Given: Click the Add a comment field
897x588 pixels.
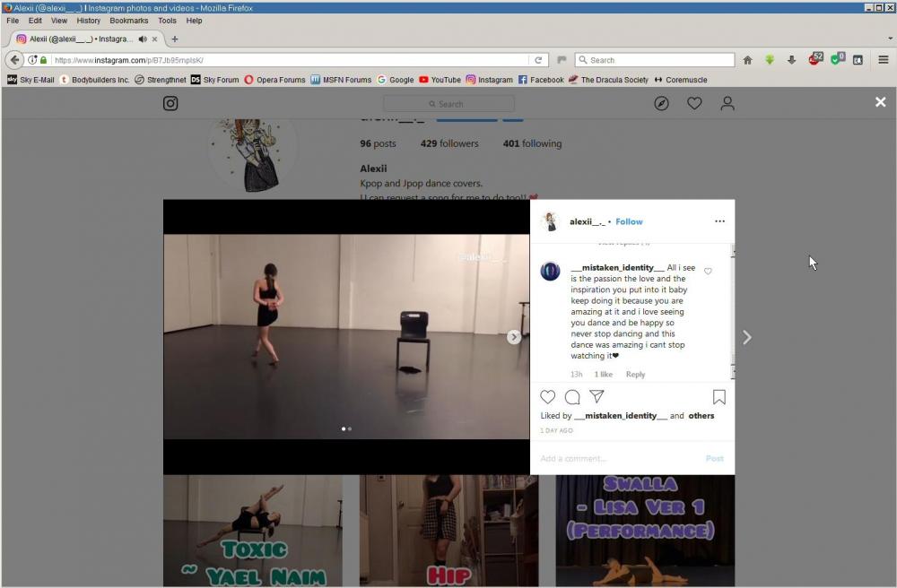Looking at the screenshot, I should click(x=619, y=459).
